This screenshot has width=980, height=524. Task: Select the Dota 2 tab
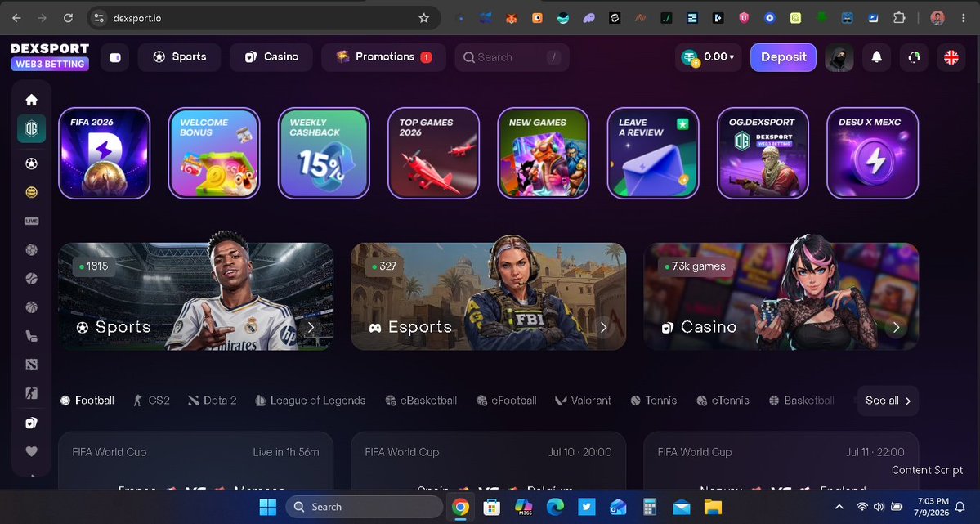213,401
